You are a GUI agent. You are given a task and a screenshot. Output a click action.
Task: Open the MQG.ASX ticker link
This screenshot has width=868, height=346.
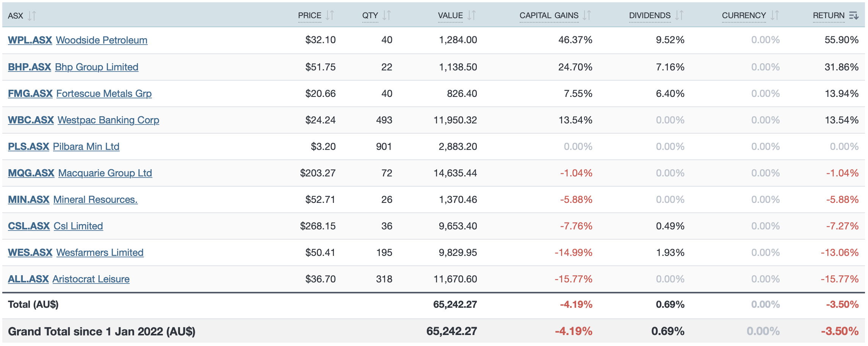(31, 173)
